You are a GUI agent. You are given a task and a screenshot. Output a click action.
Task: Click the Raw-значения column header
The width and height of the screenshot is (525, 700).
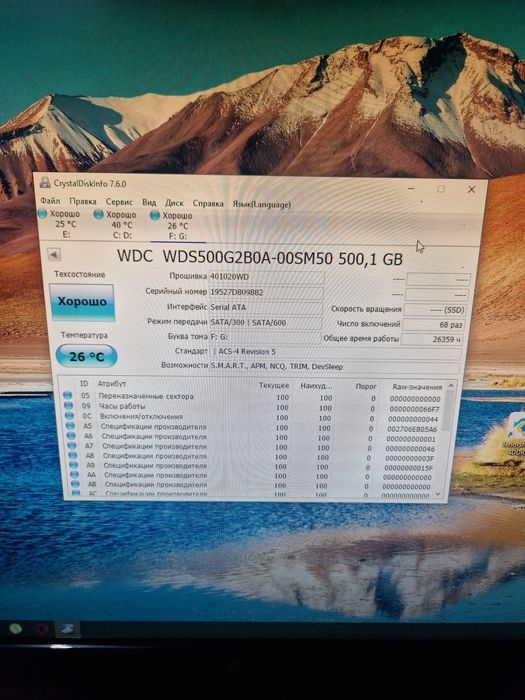pos(417,387)
